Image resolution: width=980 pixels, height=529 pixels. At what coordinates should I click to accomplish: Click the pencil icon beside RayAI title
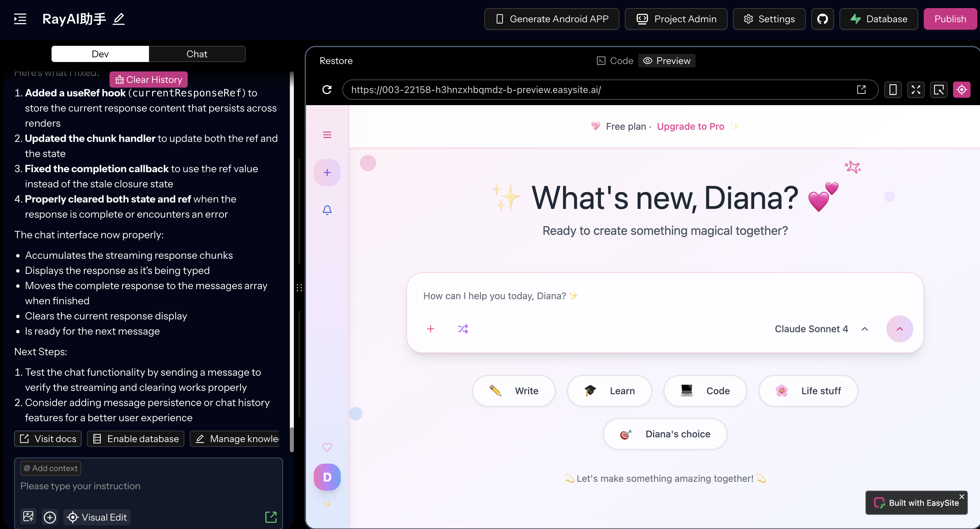tap(119, 19)
